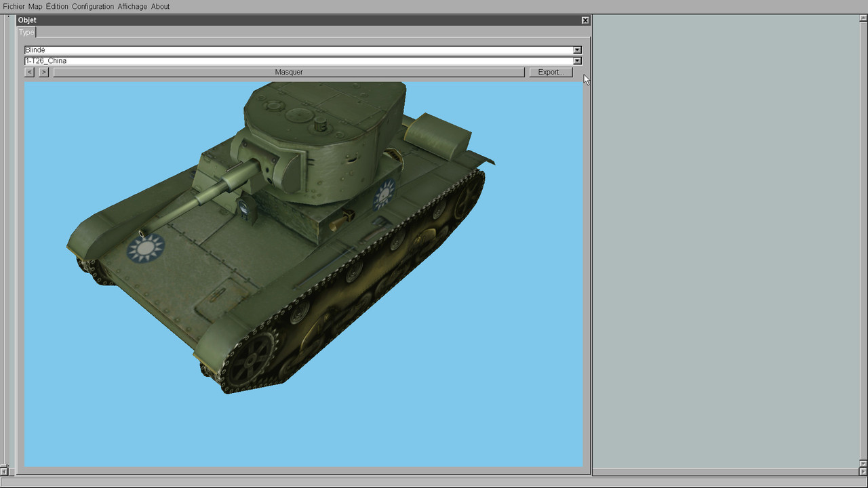The image size is (868, 488).
Task: Close the Objet window
Action: 585,20
